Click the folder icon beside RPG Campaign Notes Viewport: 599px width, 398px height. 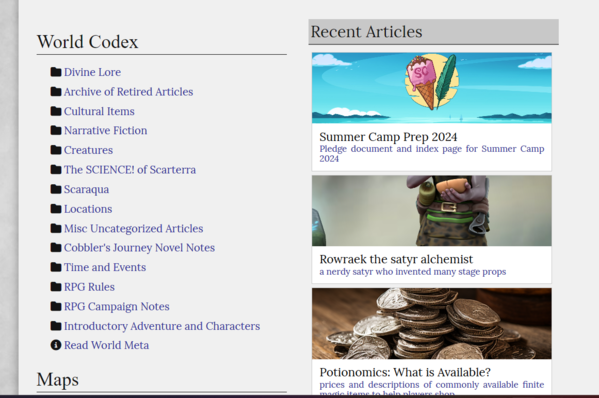tap(56, 306)
